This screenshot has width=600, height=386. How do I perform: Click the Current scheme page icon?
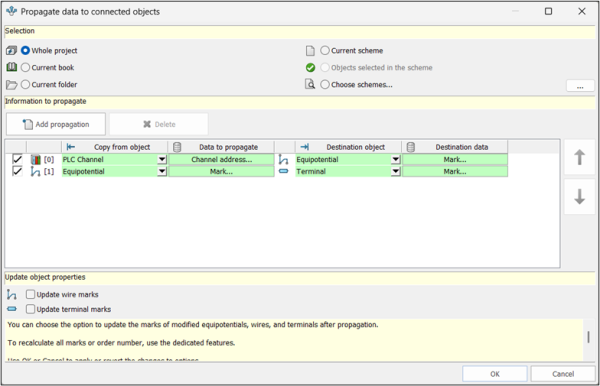click(x=310, y=50)
